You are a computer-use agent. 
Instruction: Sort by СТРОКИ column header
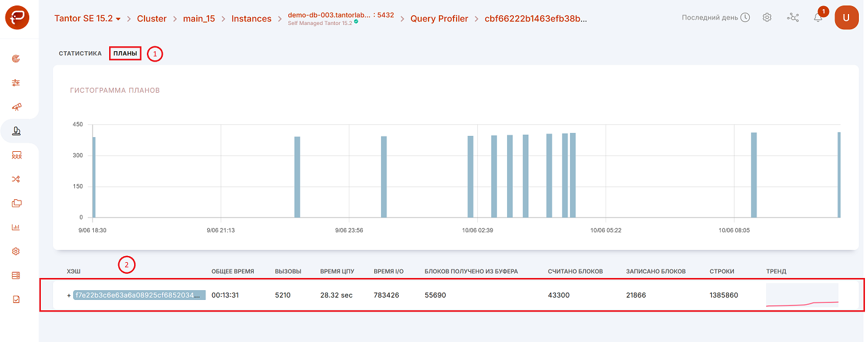[x=722, y=271]
